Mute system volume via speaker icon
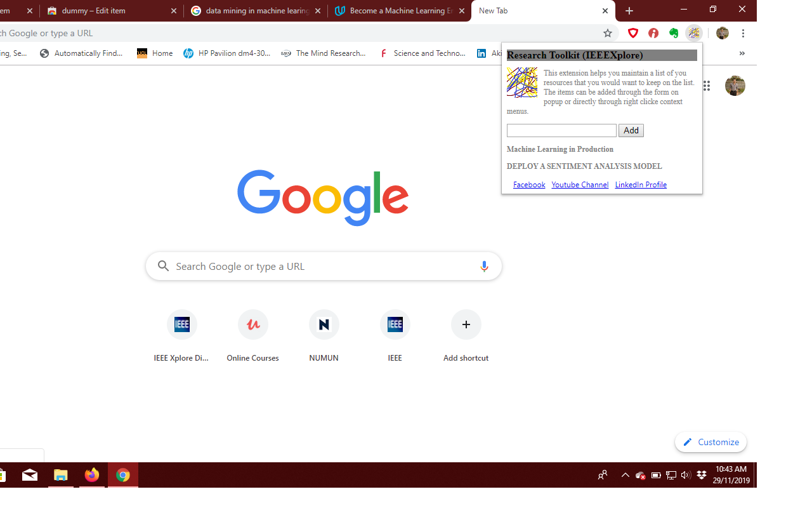This screenshot has width=812, height=508. [686, 475]
